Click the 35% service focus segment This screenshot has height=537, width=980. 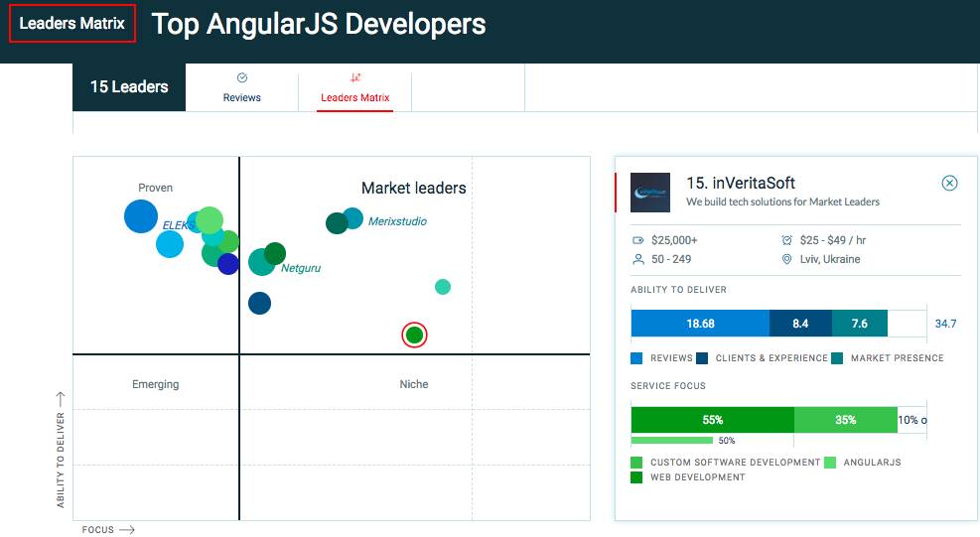(x=846, y=420)
